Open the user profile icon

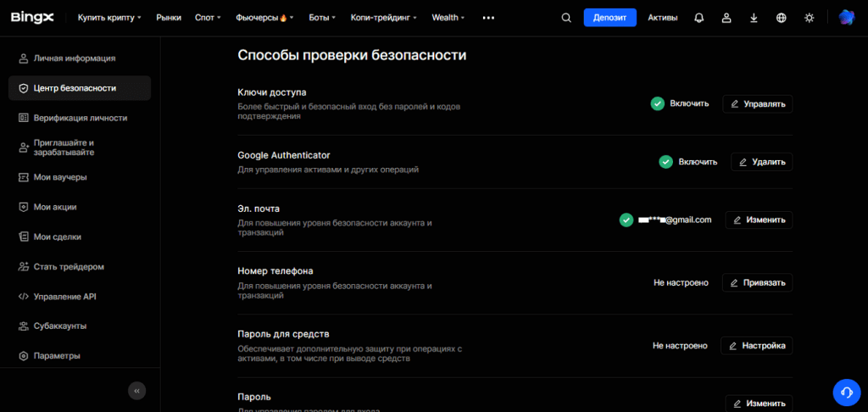[726, 18]
